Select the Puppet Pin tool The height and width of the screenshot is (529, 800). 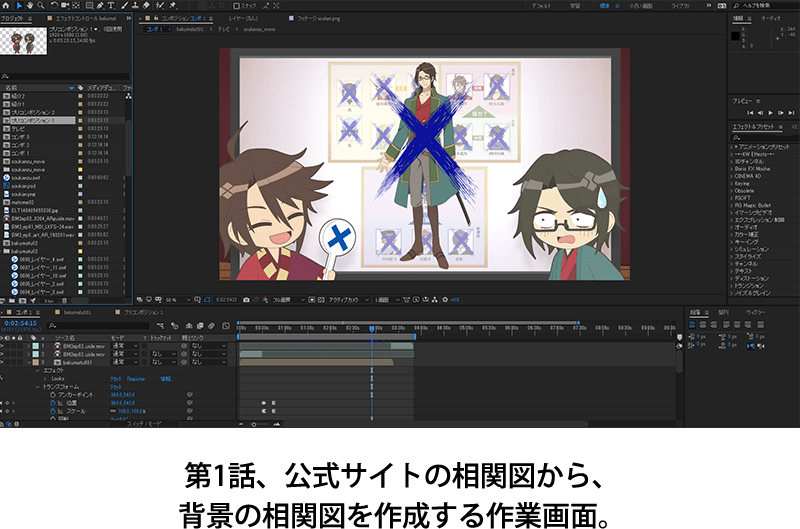pyautogui.click(x=173, y=5)
